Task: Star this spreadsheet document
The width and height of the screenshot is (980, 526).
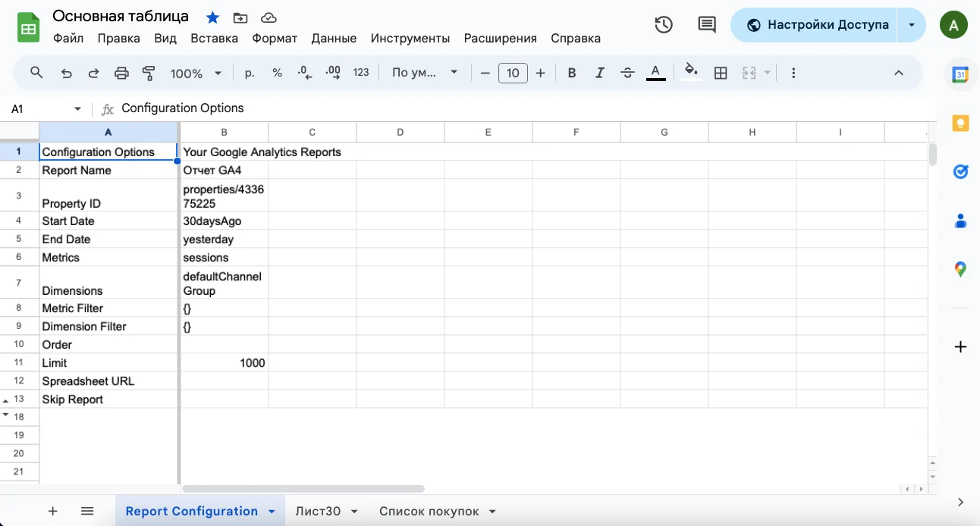Action: coord(213,17)
